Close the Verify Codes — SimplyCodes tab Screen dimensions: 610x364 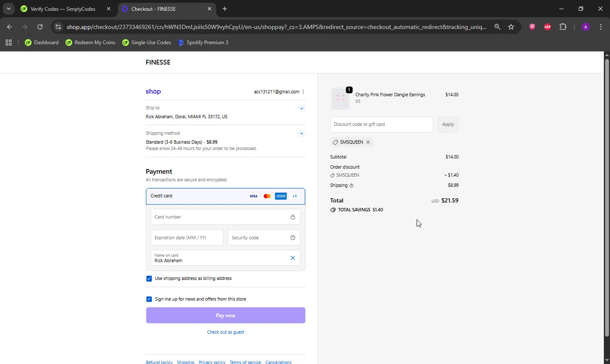109,9
